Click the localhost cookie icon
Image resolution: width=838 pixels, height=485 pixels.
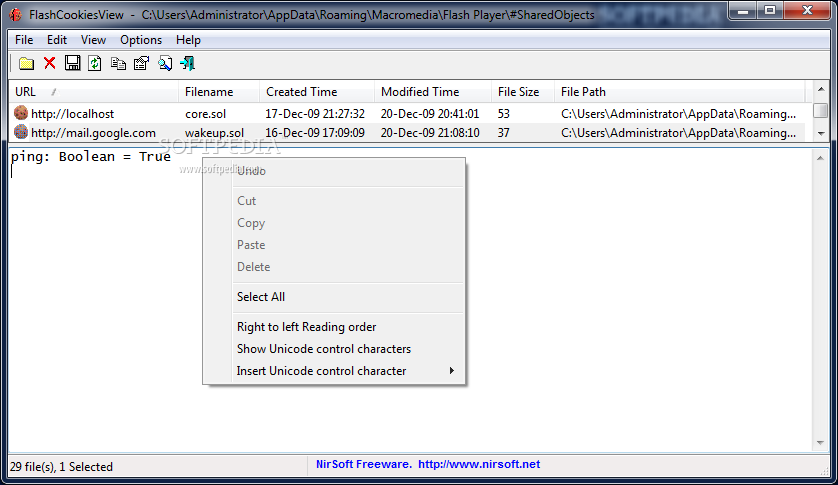21,113
